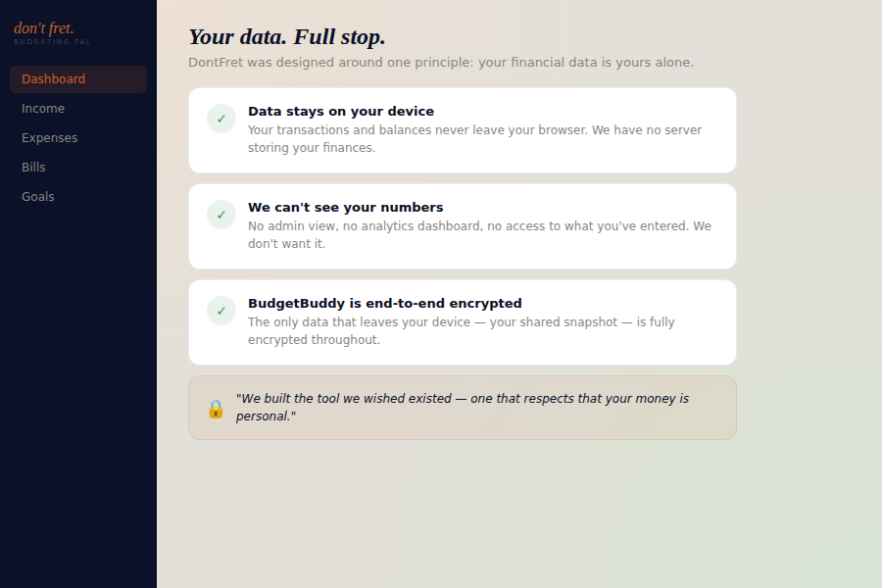The image size is (882, 588).
Task: Click the green checkmark beside "Data stays on your device"
Action: pos(221,119)
